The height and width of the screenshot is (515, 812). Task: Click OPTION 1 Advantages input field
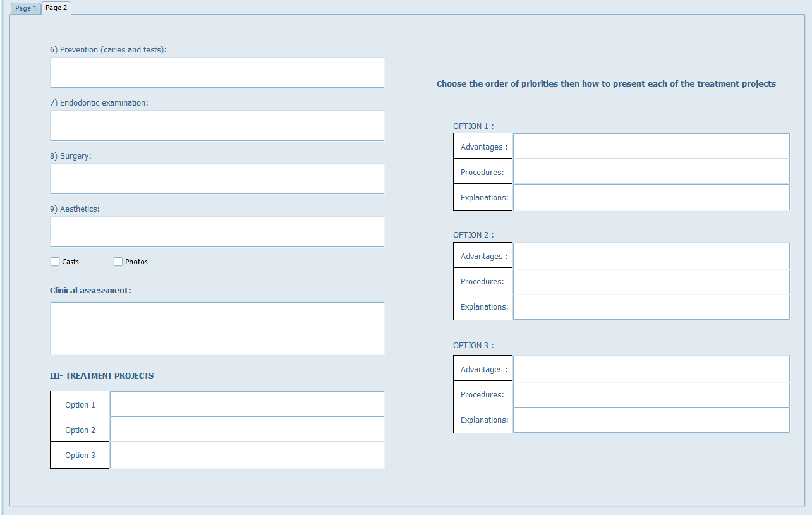[x=651, y=147]
